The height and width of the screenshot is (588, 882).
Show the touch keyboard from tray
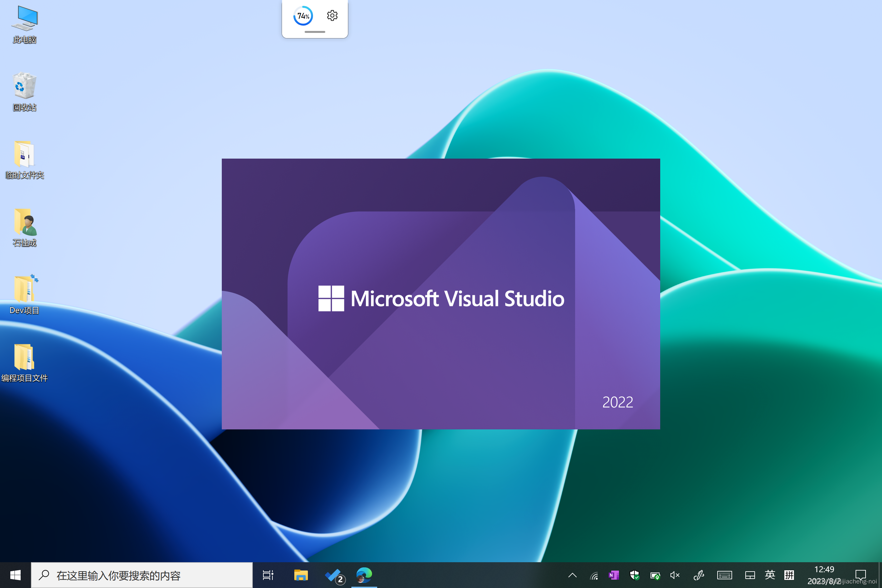tap(724, 575)
